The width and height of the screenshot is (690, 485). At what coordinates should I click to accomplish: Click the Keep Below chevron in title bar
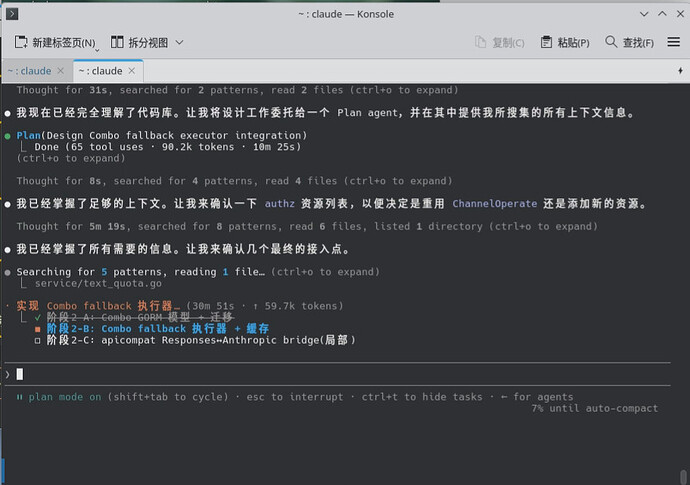tap(644, 14)
